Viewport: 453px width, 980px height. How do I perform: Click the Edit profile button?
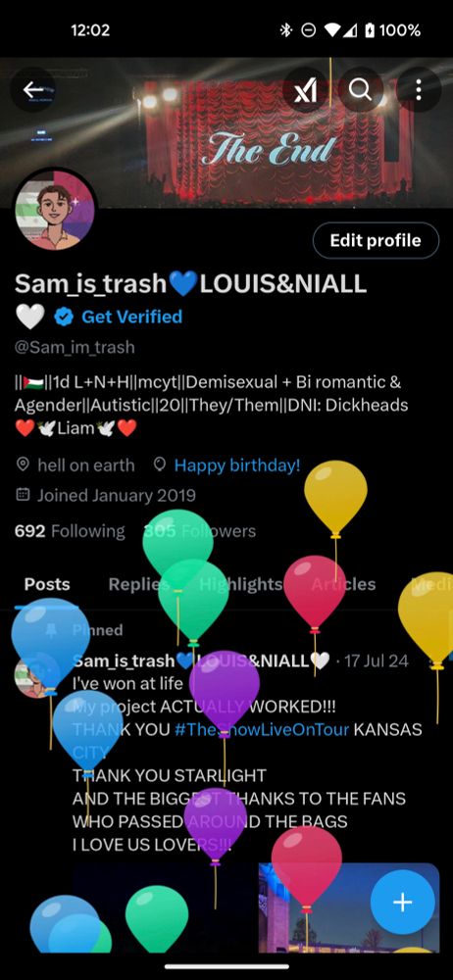point(376,241)
